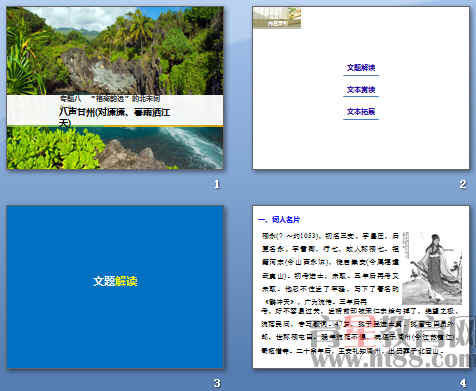Select slide 2 thumbnail with three links
The image size is (476, 391).
[361, 88]
